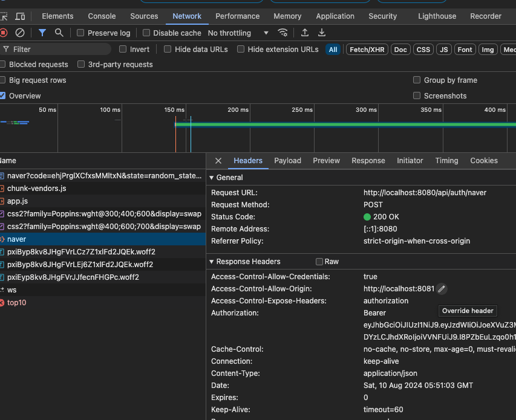The image size is (516, 420).
Task: Toggle the filter funnel icon
Action: (42, 33)
